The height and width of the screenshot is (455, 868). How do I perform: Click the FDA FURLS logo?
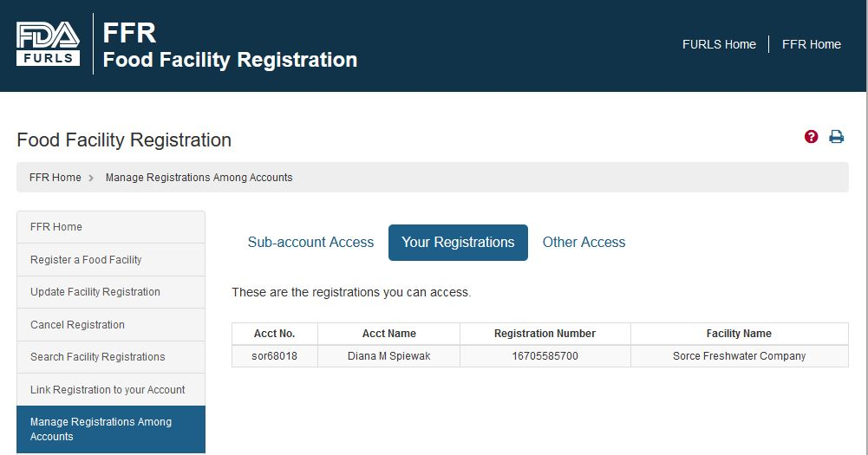coord(49,43)
